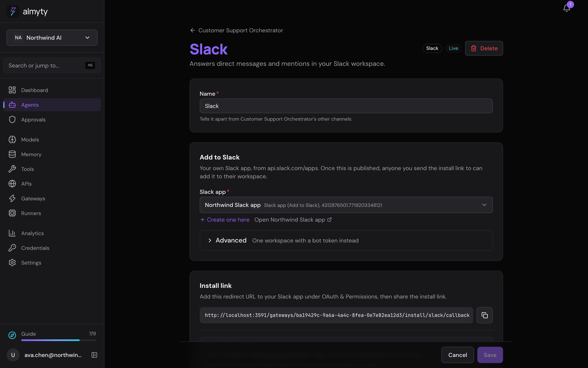Click the Guide progress bar
Viewport: 588px width, 368px height.
(x=59, y=340)
